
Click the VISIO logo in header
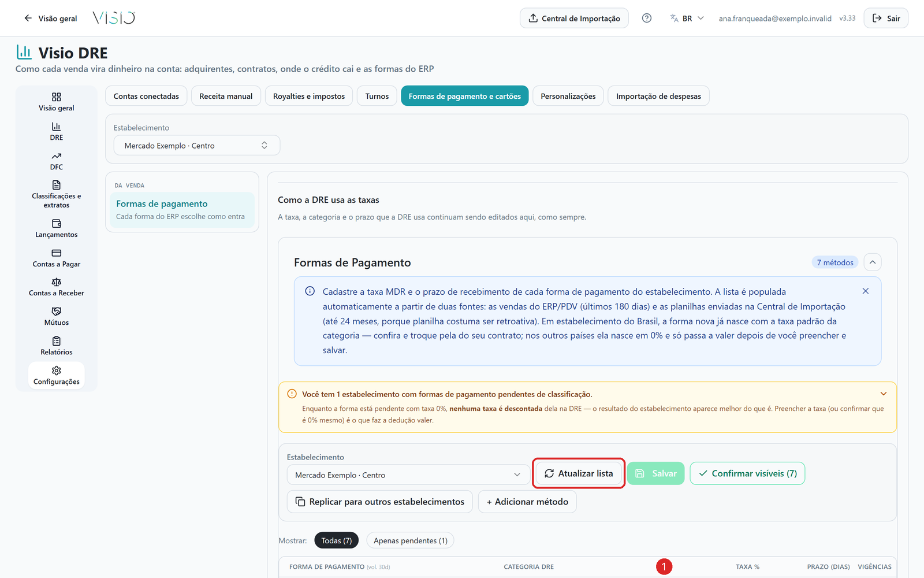click(114, 18)
